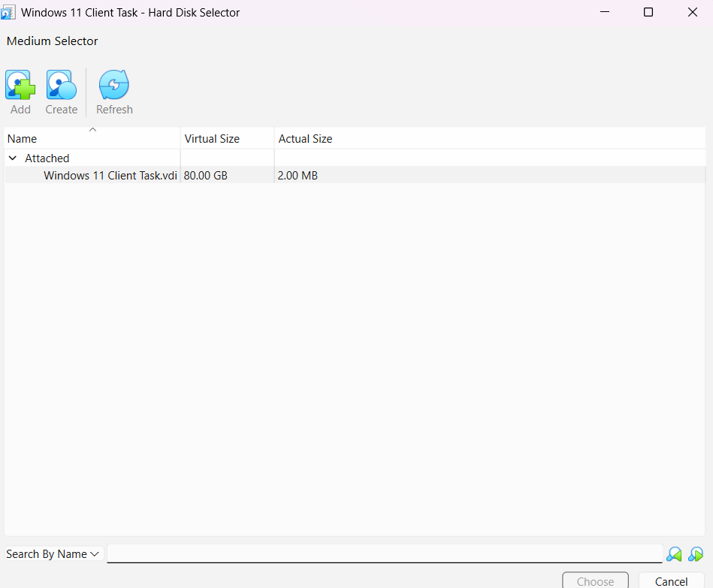Refresh the medium list
Image resolution: width=713 pixels, height=588 pixels.
coord(114,86)
